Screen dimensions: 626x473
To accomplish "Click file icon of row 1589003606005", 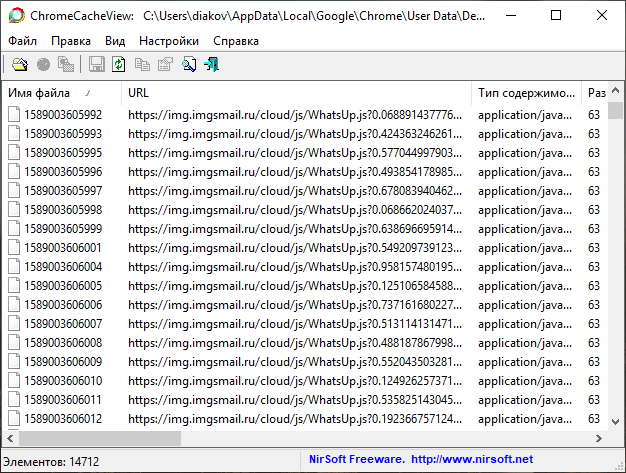I will (x=14, y=286).
